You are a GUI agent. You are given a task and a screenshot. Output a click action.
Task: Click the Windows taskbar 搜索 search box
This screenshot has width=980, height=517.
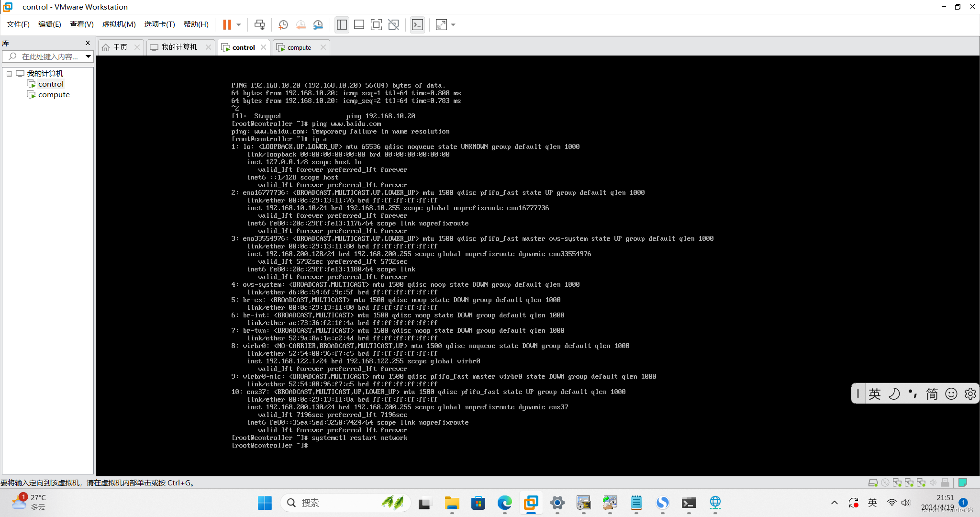tap(345, 503)
